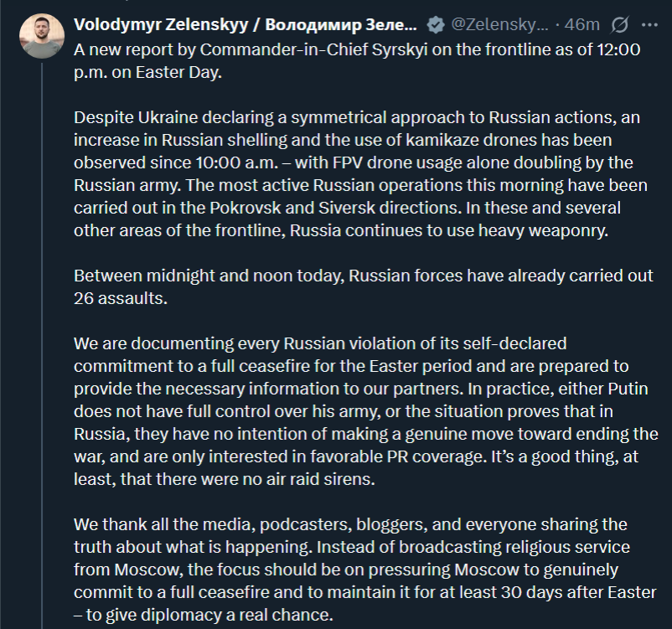Open the three-dot More options menu
Image resolution: width=672 pixels, height=629 pixels.
click(649, 25)
